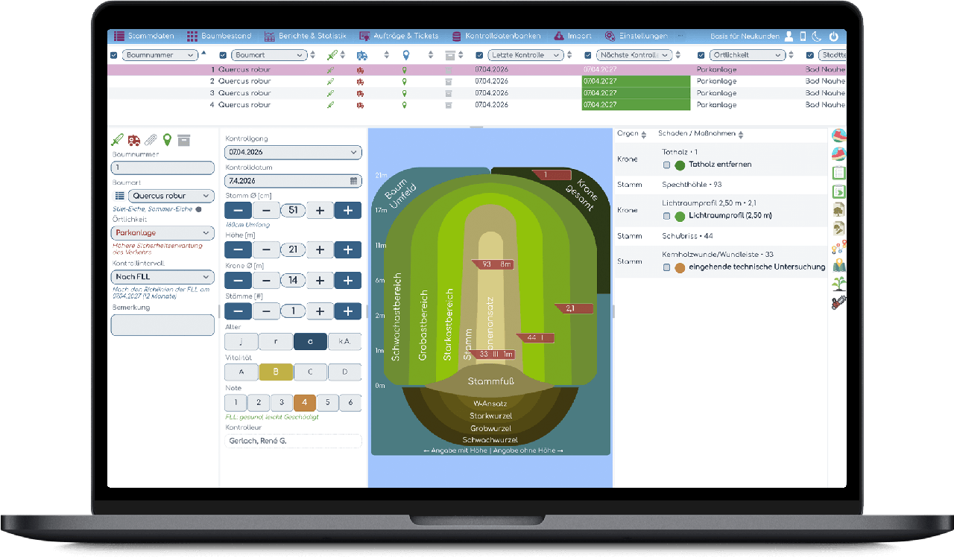Screen dimensions: 954x560
Task: Select Vitalität grade C button
Action: pos(310,372)
